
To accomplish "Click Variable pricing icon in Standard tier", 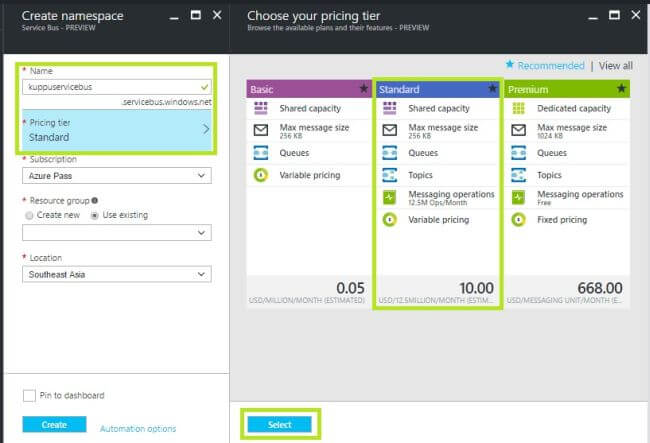I will click(390, 220).
